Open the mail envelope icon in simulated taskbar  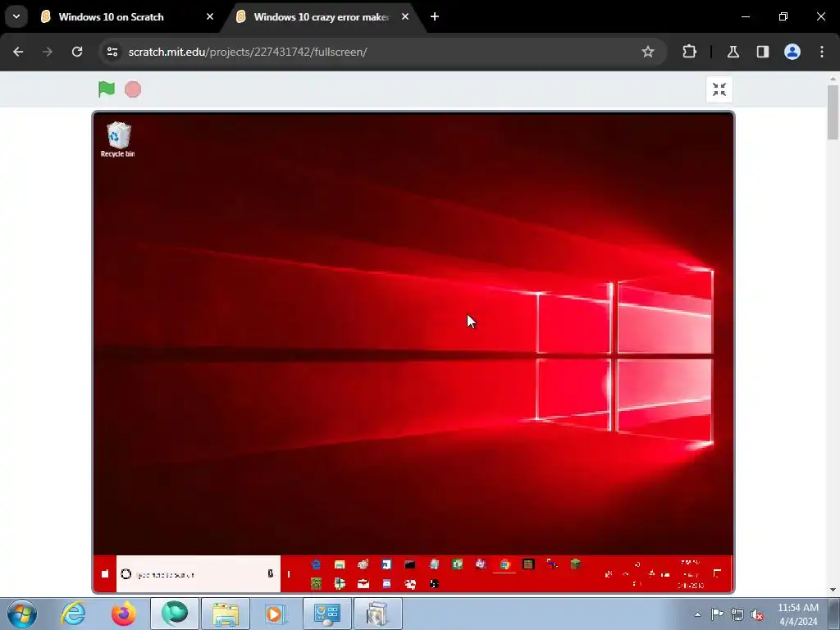363,583
